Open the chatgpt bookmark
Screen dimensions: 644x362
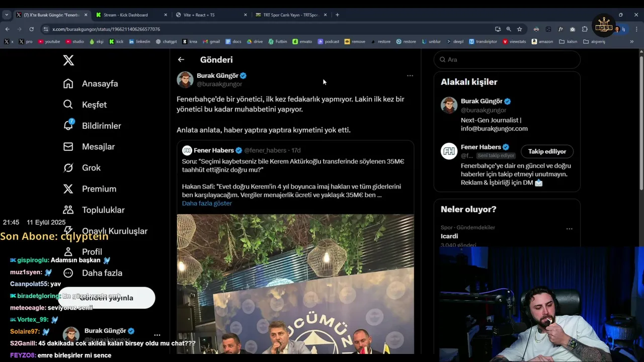coord(167,42)
